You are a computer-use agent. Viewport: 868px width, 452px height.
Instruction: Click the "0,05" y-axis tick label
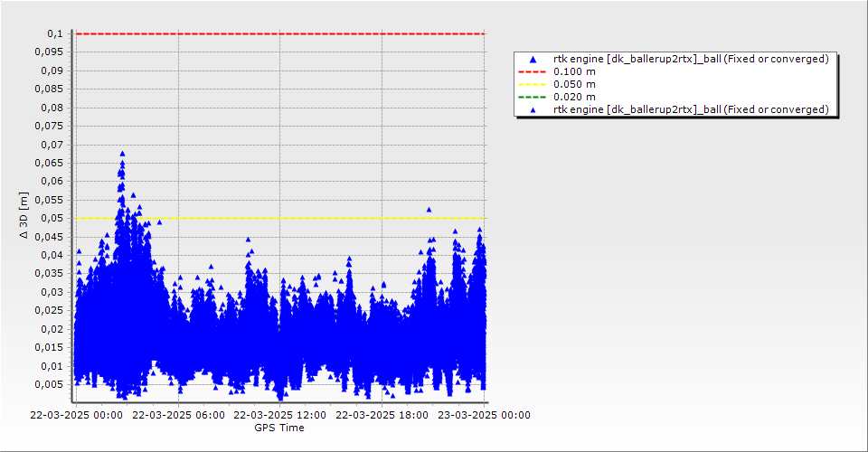[x=52, y=219]
